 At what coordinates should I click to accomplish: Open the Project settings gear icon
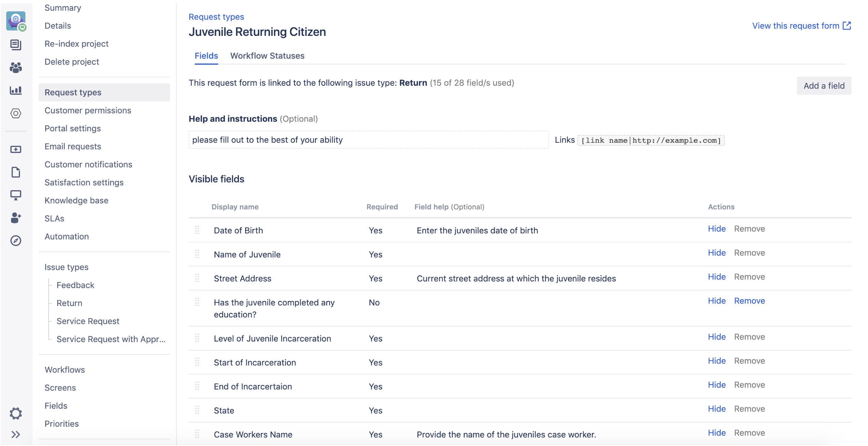tap(16, 413)
